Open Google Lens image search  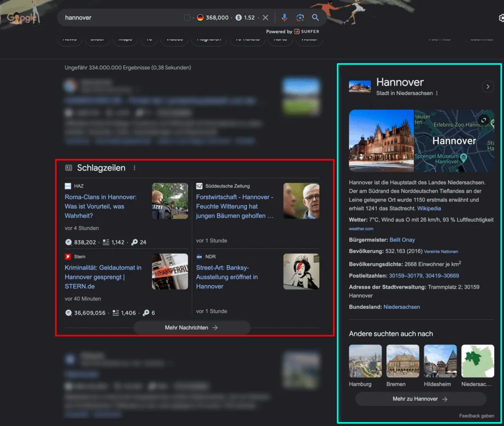pos(300,18)
